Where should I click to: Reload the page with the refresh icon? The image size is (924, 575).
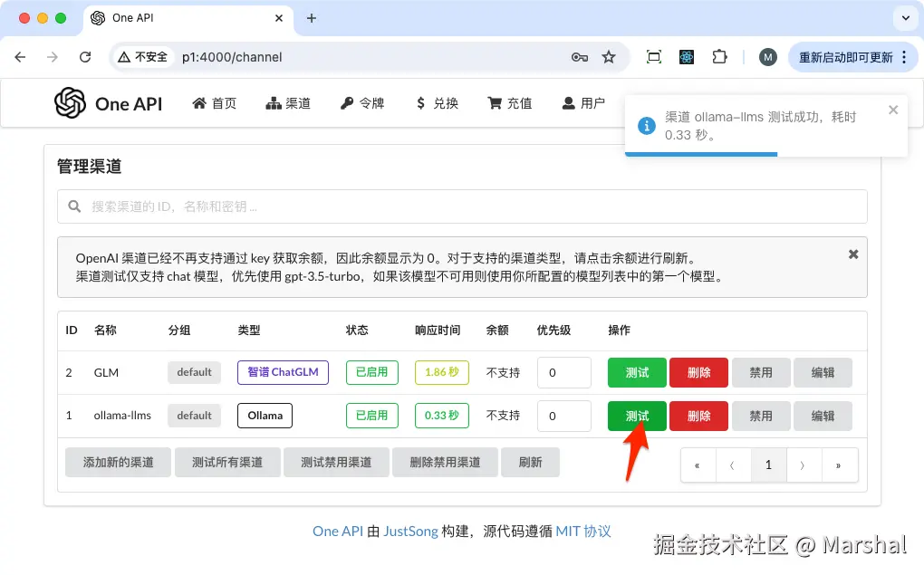point(85,57)
